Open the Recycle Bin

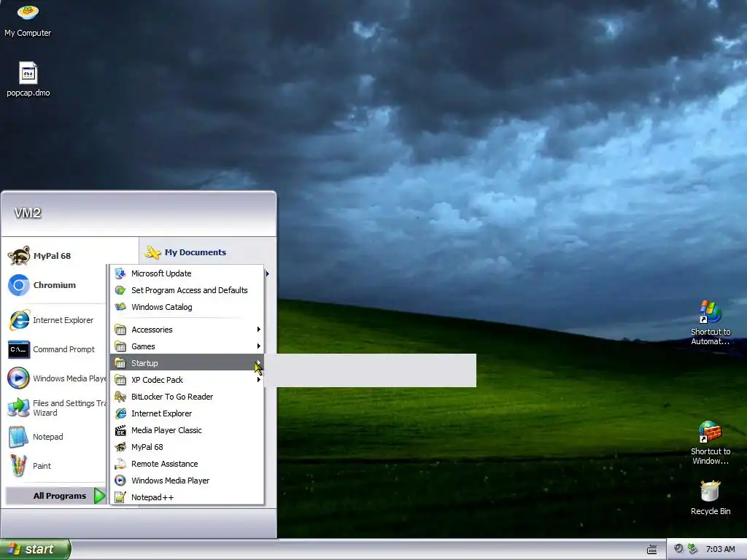[x=711, y=497]
